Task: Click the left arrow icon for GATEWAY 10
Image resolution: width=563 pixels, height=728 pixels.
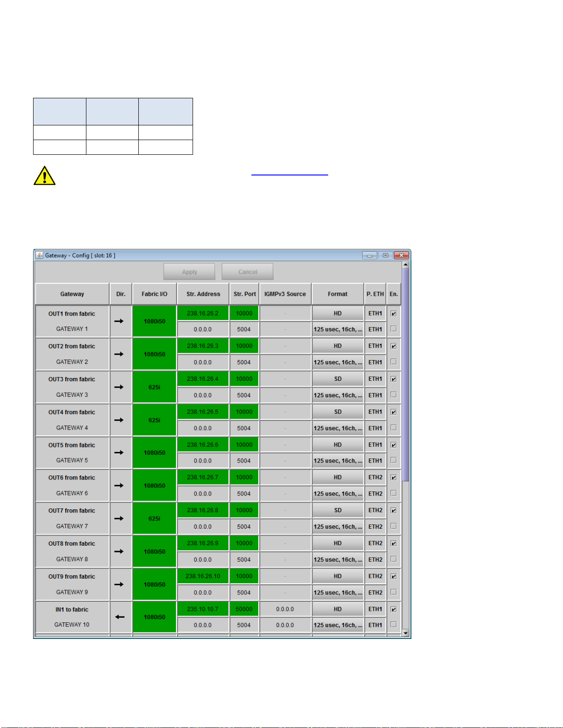Action: (x=120, y=617)
